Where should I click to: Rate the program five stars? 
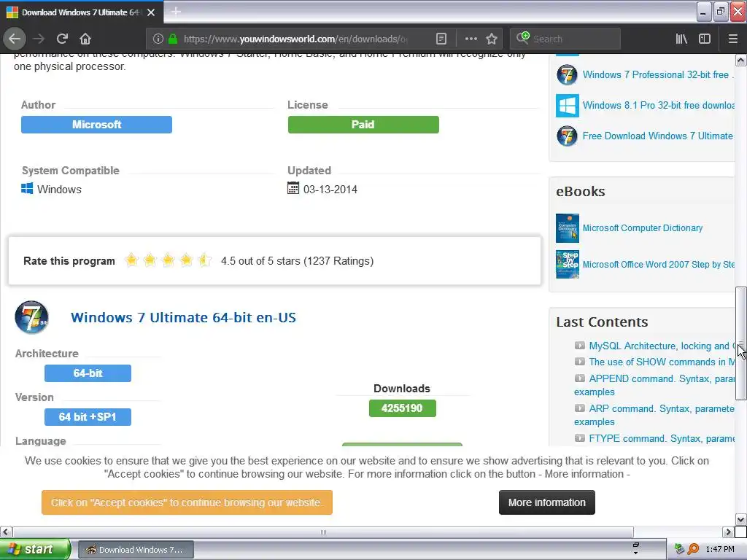[204, 260]
